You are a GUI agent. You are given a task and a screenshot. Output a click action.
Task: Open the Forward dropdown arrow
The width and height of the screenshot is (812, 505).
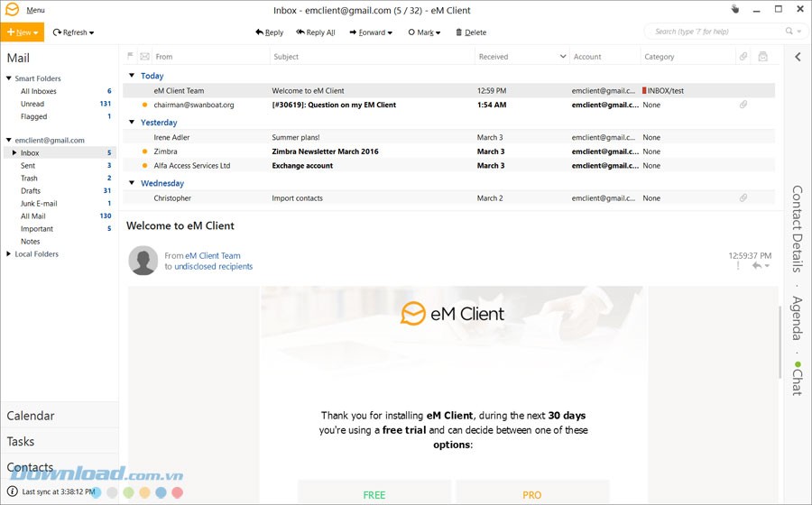390,32
